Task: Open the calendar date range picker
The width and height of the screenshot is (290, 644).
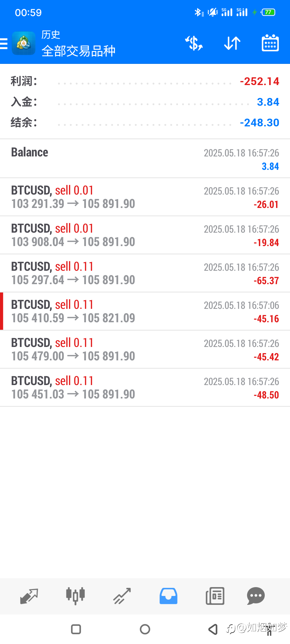Action: click(270, 43)
